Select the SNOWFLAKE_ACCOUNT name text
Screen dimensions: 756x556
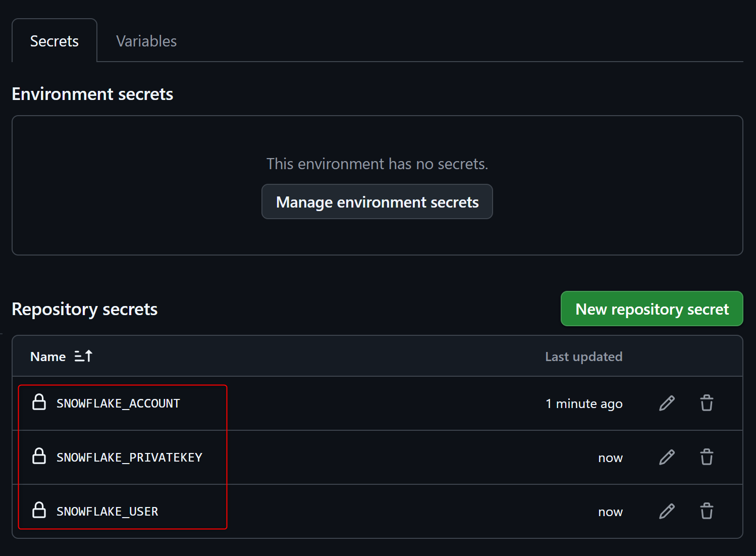[118, 403]
